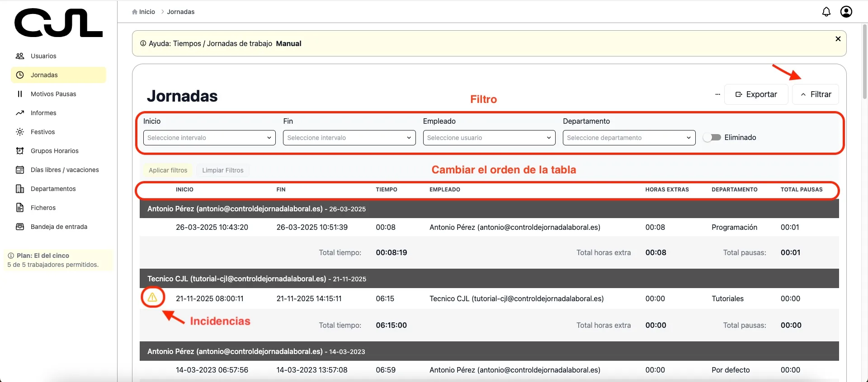The image size is (868, 382).
Task: Click the Grupos Horarios alarm clock icon
Action: click(x=20, y=151)
